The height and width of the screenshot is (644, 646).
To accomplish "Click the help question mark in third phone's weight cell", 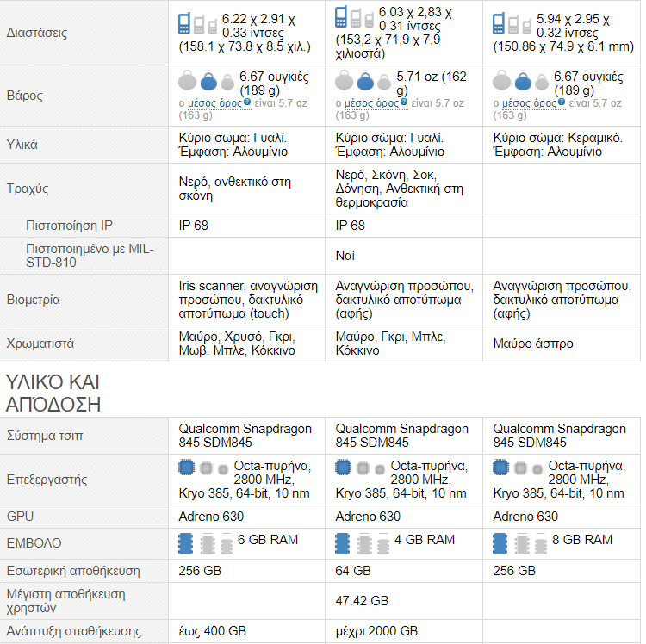I will [561, 102].
